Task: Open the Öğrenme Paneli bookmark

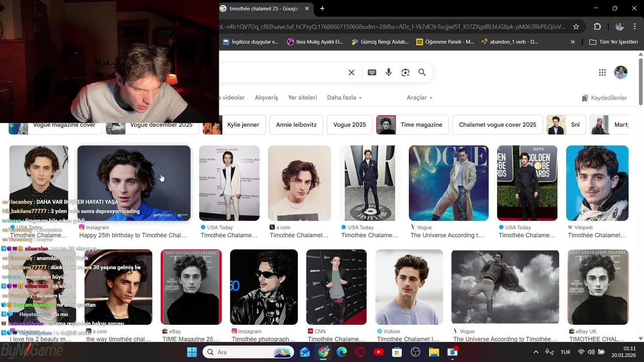Action: [x=445, y=42]
